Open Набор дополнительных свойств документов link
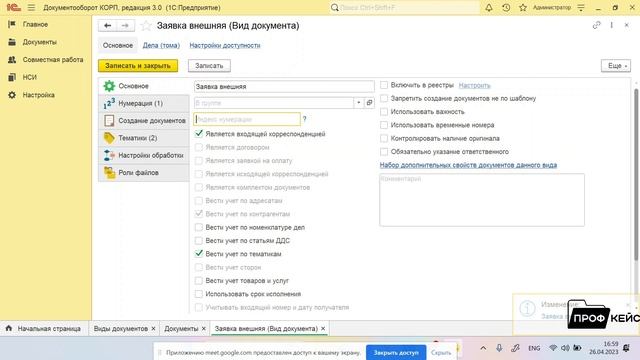Screen dimensions: 640x360 click(468, 165)
